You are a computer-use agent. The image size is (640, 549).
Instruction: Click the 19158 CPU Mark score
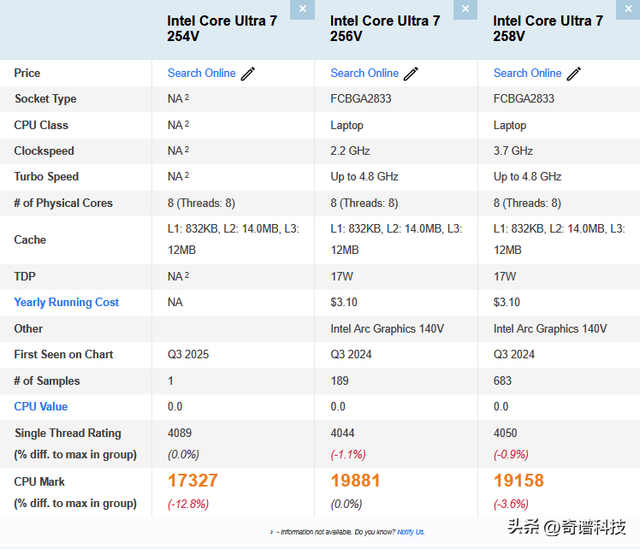[518, 481]
